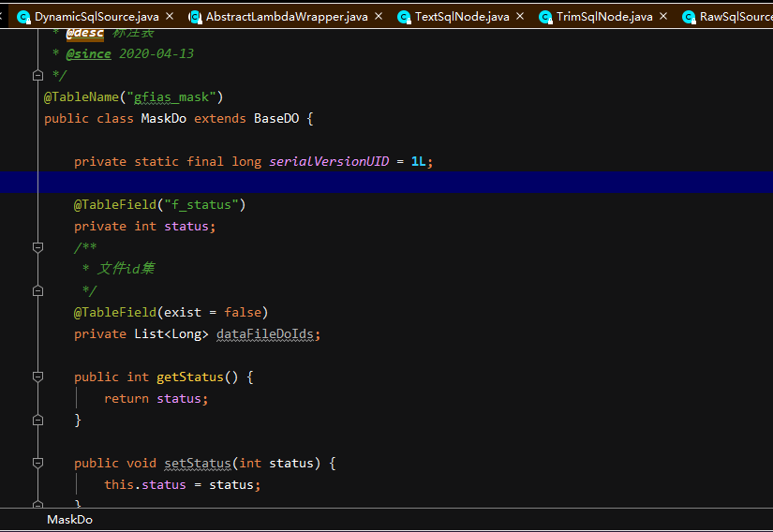Click the TrimSqlNode.java class file icon
773x532 pixels.
click(545, 17)
